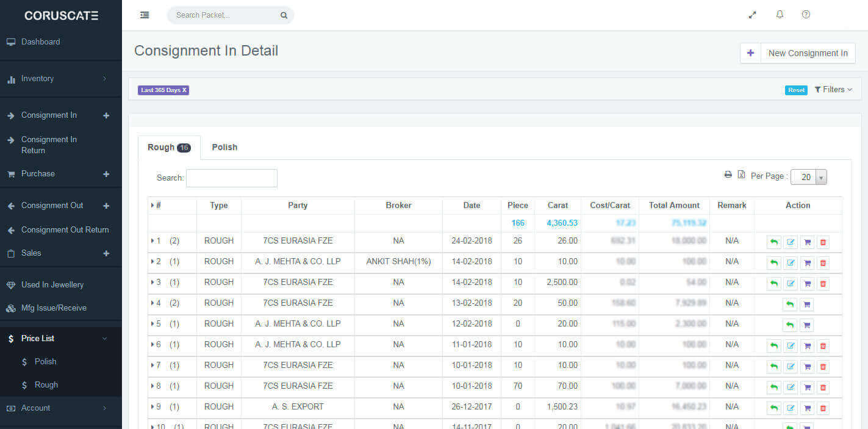
Task: Expand row 4 details triangle
Action: pyautogui.click(x=152, y=303)
